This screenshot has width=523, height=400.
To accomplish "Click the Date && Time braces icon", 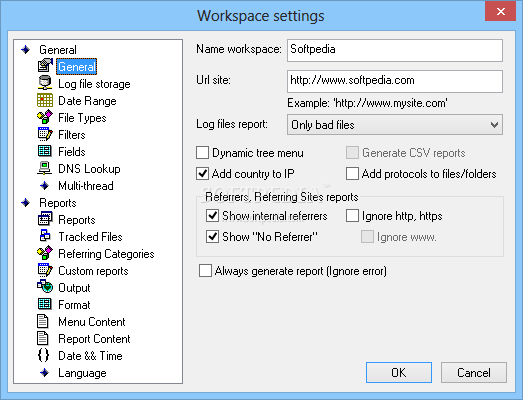I will [x=43, y=355].
